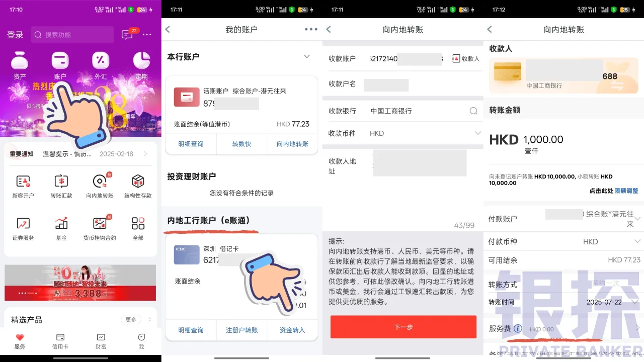Click the 注册户转账 button
The width and height of the screenshot is (644, 362).
click(x=242, y=330)
